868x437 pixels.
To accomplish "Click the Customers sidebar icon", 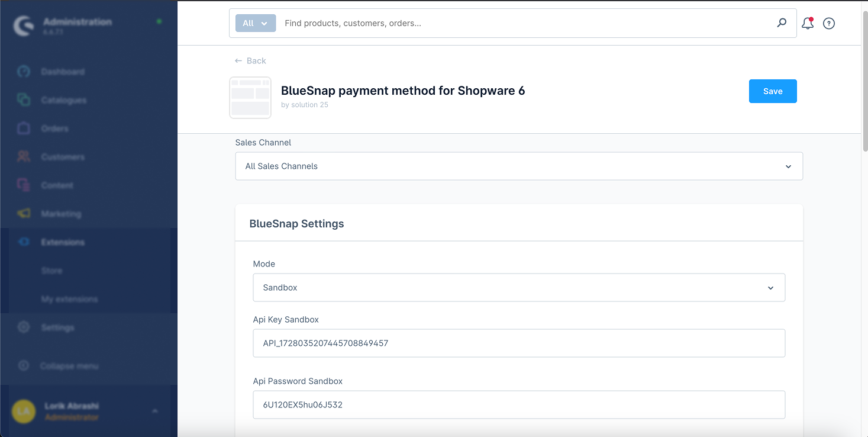I will [x=24, y=157].
